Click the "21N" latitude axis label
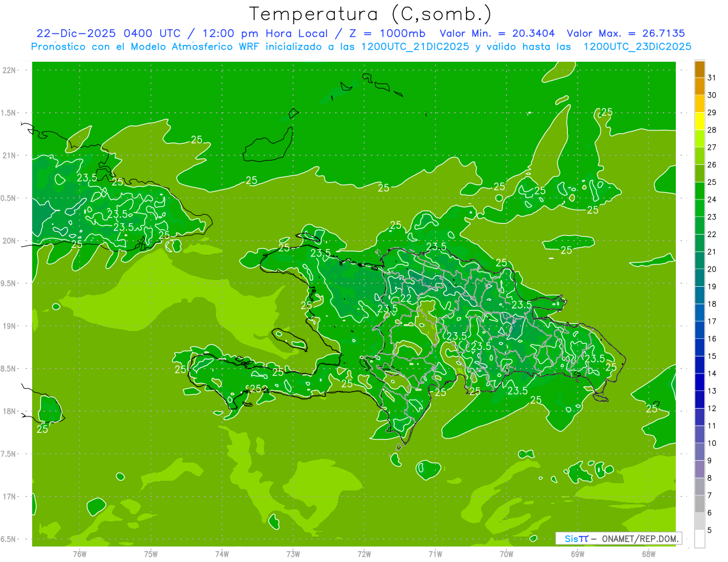The height and width of the screenshot is (562, 728). 9,155
